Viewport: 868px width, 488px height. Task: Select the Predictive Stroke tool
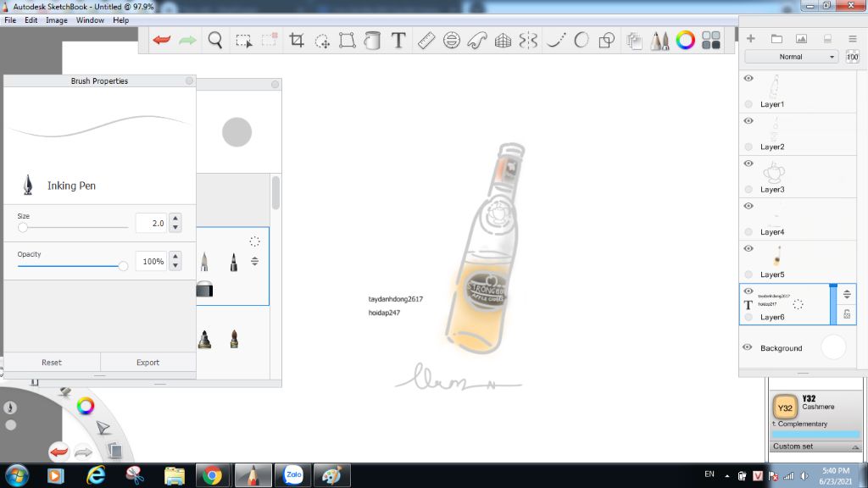coord(581,41)
